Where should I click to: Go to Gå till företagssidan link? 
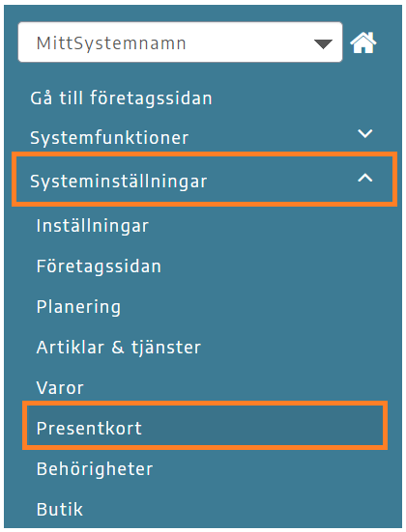[x=121, y=98]
